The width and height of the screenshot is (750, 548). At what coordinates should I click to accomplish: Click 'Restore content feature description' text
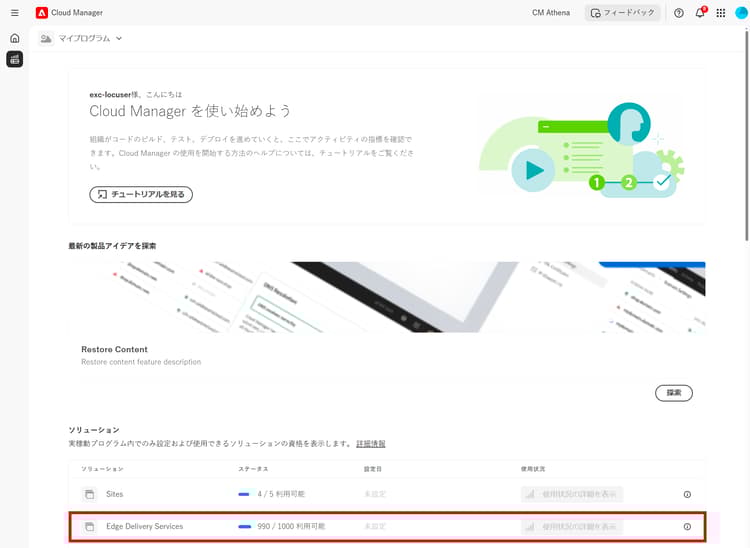click(x=141, y=362)
